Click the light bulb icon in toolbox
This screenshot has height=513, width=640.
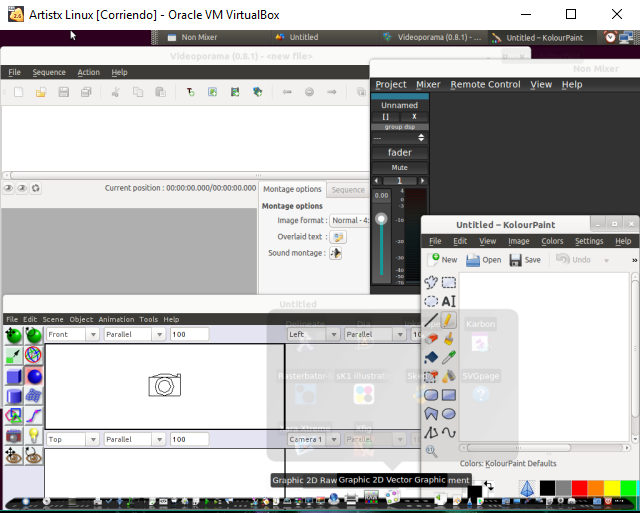[34, 435]
